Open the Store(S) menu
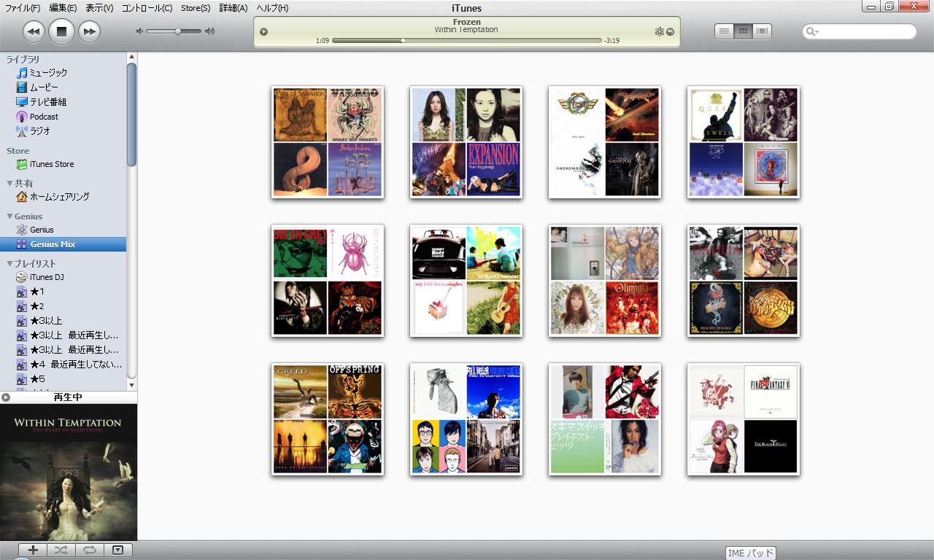 coord(196,8)
